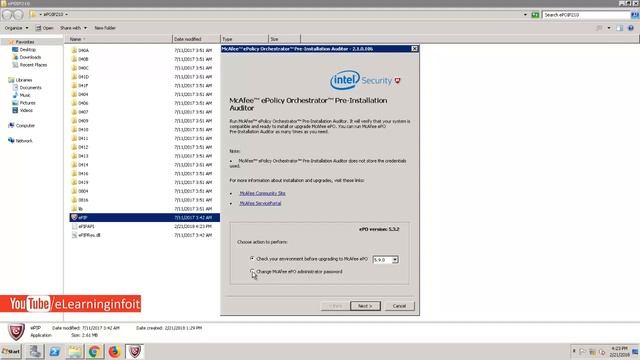The width and height of the screenshot is (640, 360).
Task: Open the address bar history dropdown
Action: coord(525,15)
